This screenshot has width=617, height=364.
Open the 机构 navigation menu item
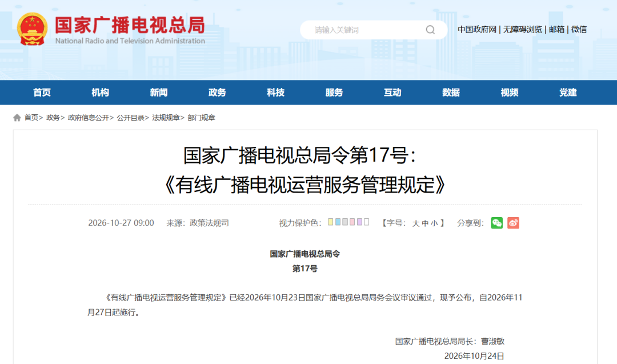[101, 93]
